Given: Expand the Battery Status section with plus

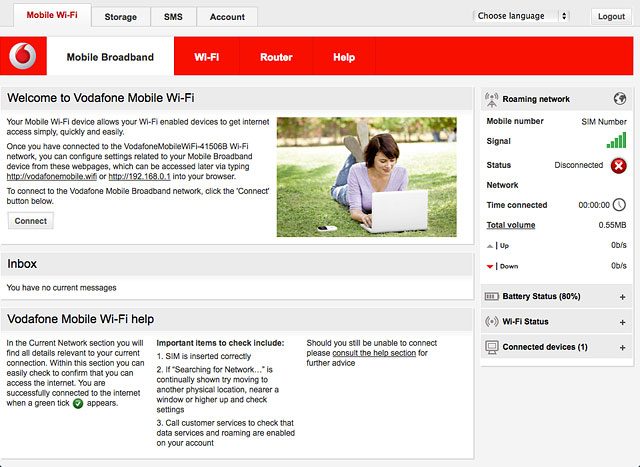Looking at the screenshot, I should point(622,297).
